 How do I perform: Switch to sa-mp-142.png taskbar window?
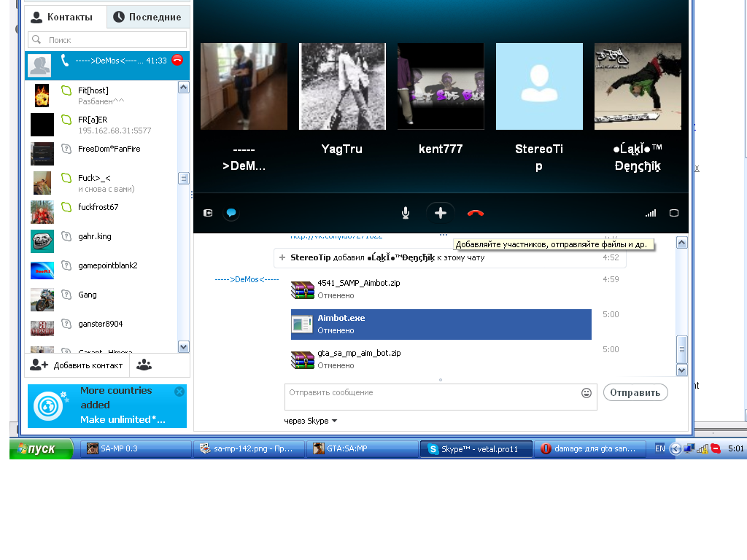point(248,448)
